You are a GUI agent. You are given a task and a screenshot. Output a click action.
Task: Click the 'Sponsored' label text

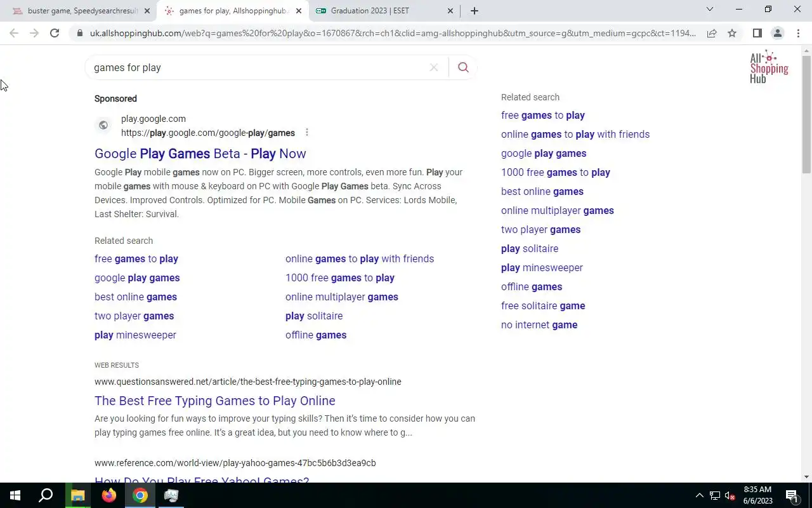(x=115, y=98)
